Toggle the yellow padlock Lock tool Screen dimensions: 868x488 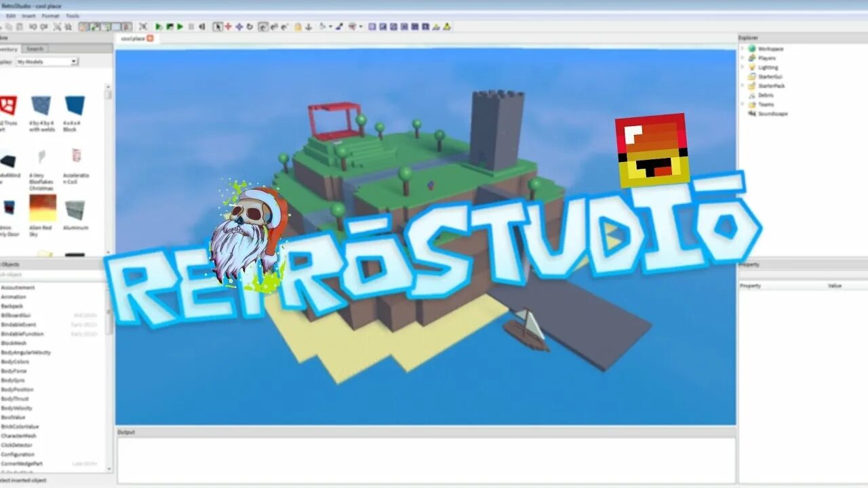tap(297, 26)
